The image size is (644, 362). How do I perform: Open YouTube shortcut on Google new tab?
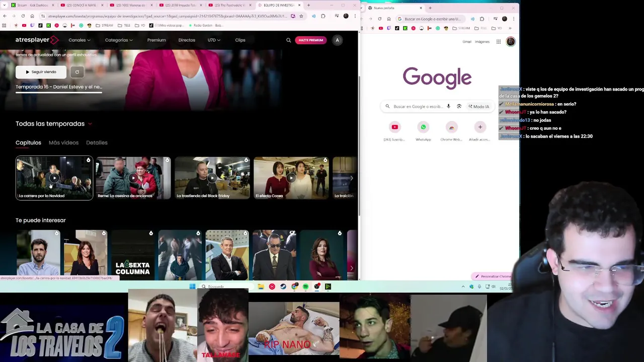click(x=395, y=127)
